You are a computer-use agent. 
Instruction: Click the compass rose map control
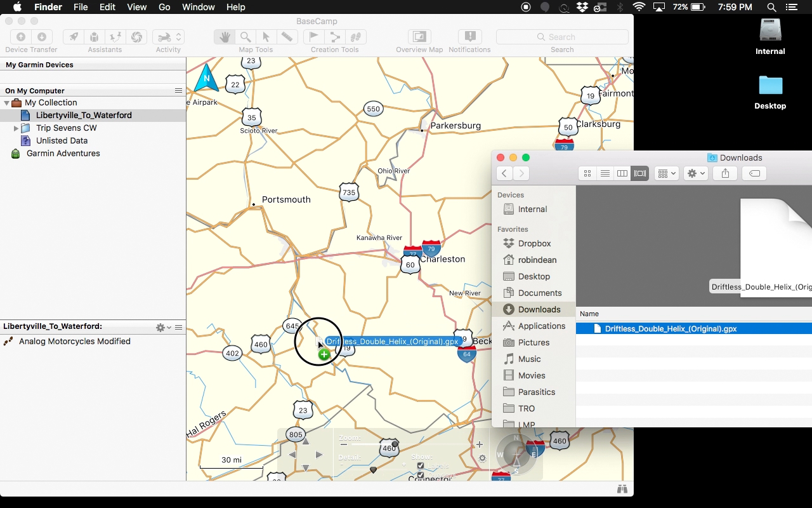point(516,454)
